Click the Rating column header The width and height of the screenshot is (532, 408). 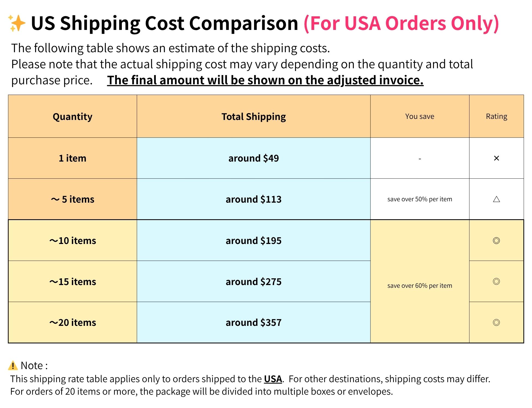[496, 117]
